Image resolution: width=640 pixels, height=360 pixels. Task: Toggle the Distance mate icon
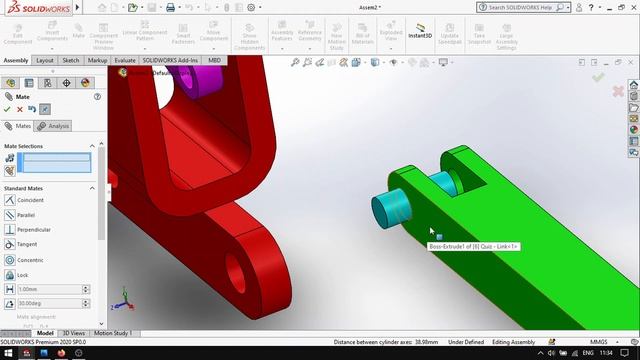(10, 289)
